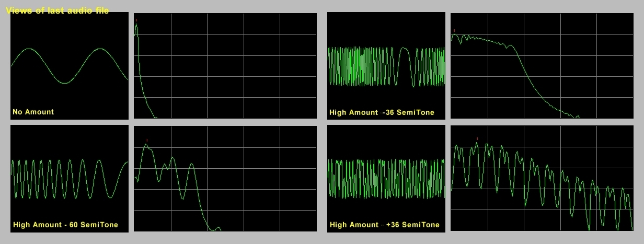644x244 pixels.
Task: Click the "Views of last audio file" title
Action: [x=57, y=10]
